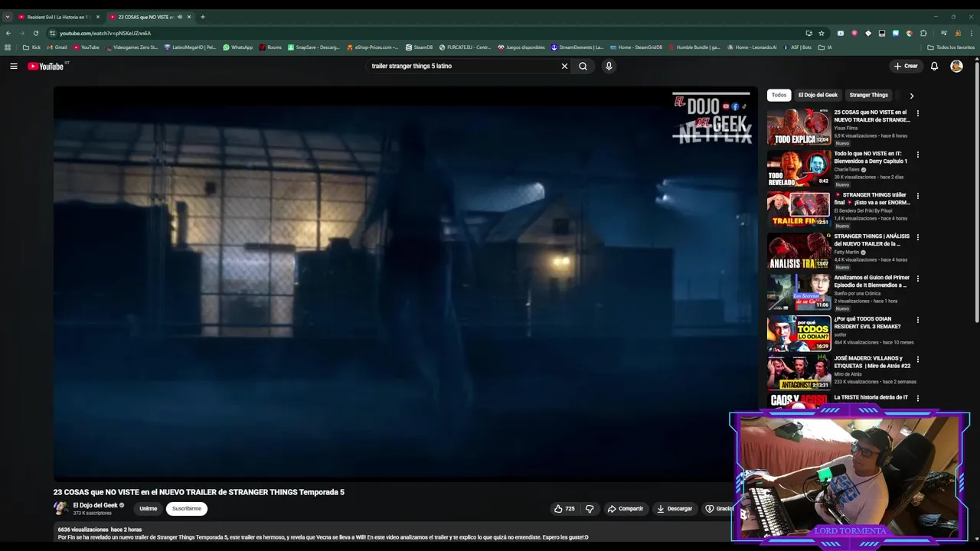Open the Rooms bookmark

pos(270,47)
